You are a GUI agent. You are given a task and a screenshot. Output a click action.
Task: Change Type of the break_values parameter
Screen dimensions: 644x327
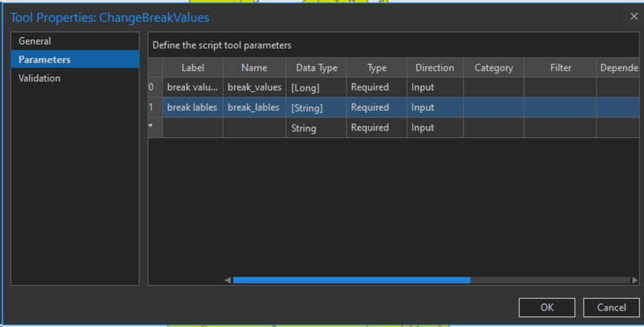(376, 87)
